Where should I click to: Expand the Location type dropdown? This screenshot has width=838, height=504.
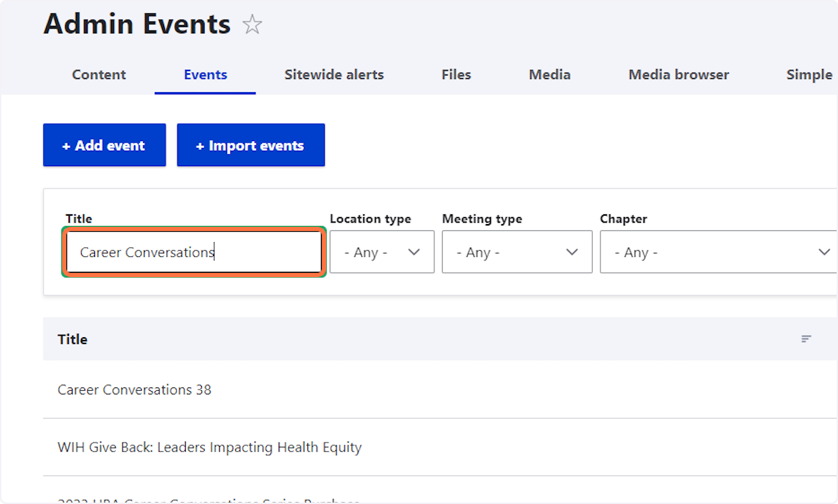pos(382,252)
